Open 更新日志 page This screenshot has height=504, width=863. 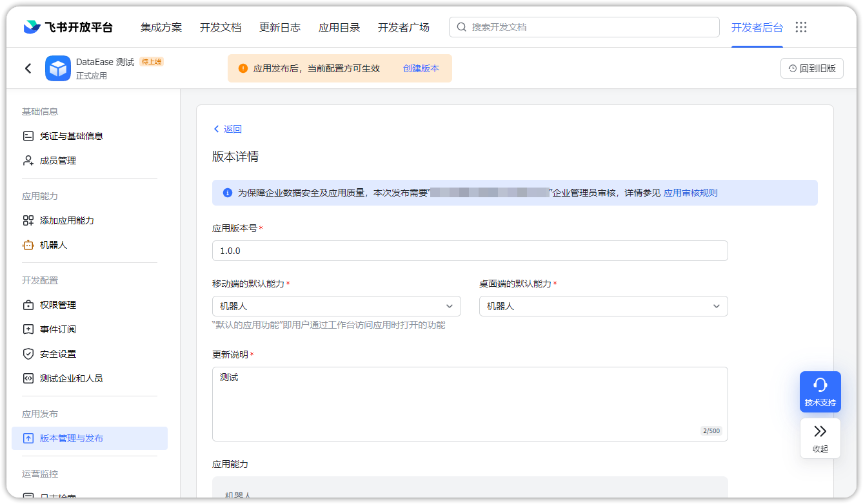[280, 27]
